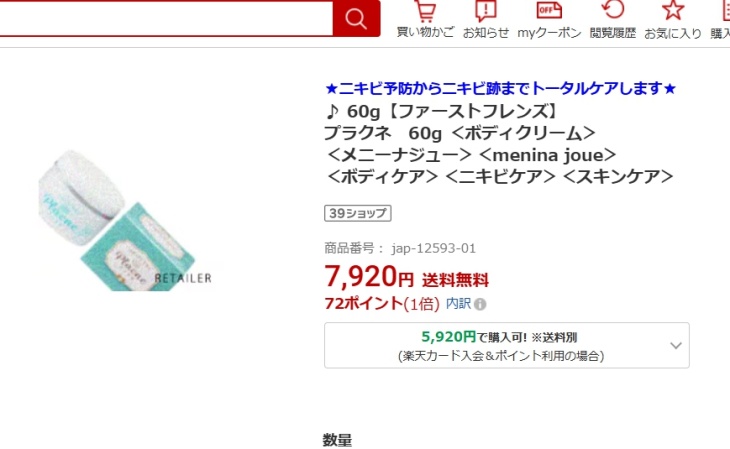This screenshot has width=730, height=449.
Task: Click the 内訳 points breakdown link
Action: 459,304
